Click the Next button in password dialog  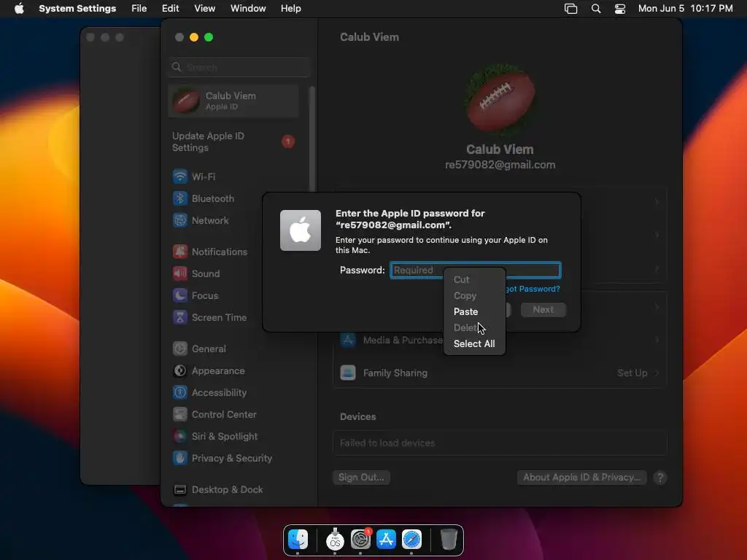tap(543, 309)
